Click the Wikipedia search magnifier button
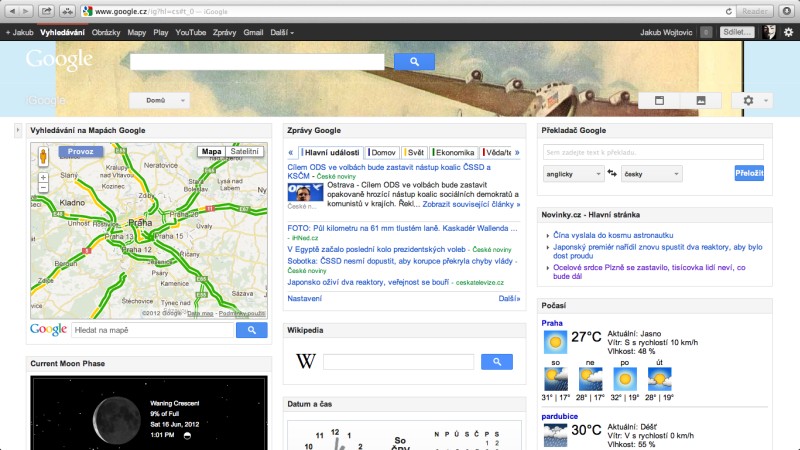Screen dimensions: 800x450 (496, 362)
